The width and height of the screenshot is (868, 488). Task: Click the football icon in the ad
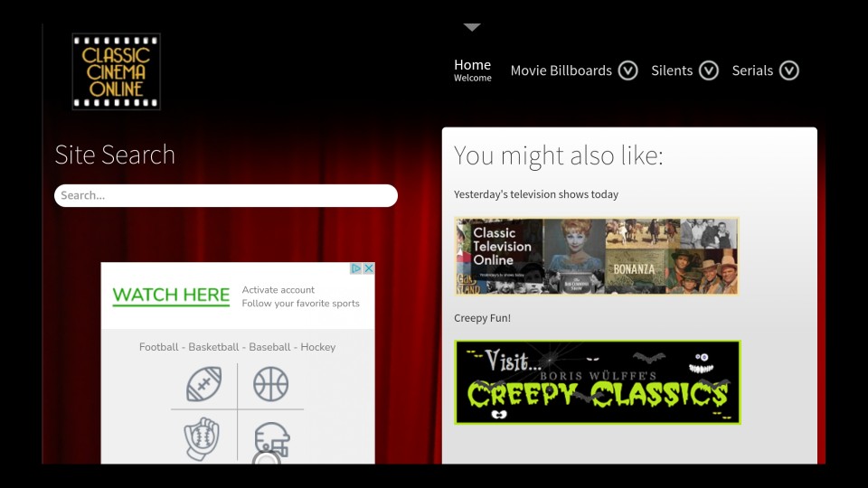coord(203,383)
